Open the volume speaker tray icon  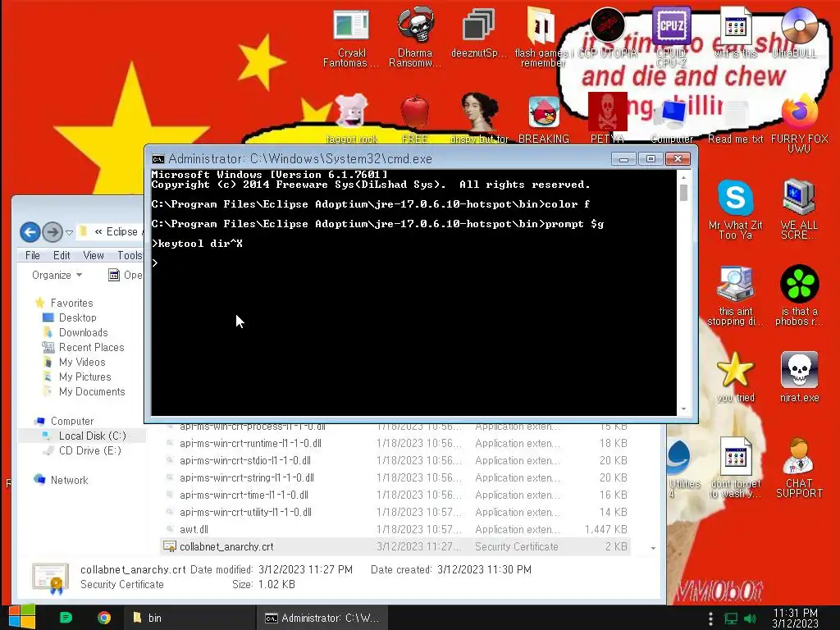pyautogui.click(x=751, y=619)
